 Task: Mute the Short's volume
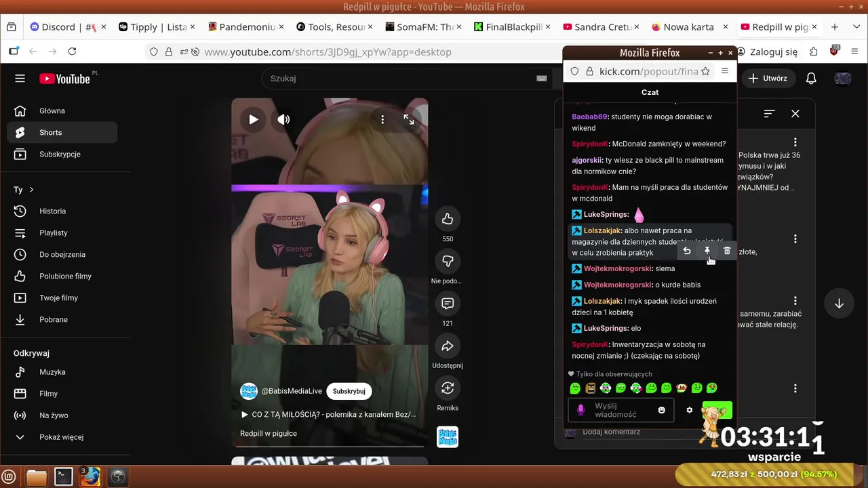(283, 119)
